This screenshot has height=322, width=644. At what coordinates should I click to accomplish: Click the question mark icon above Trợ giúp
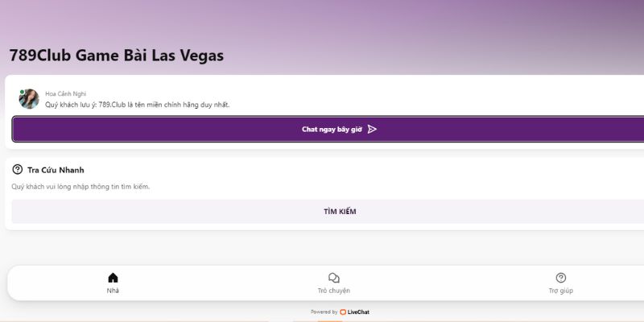tap(561, 278)
